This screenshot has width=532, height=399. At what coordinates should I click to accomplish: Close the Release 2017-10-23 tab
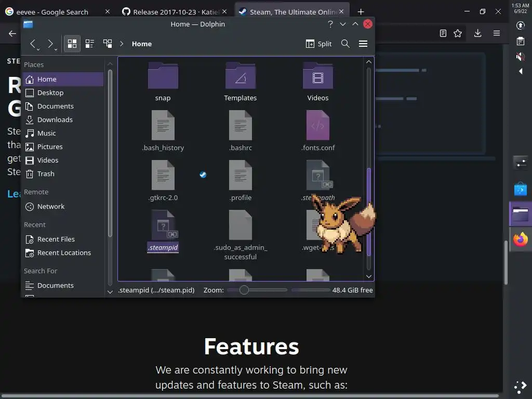point(224,11)
